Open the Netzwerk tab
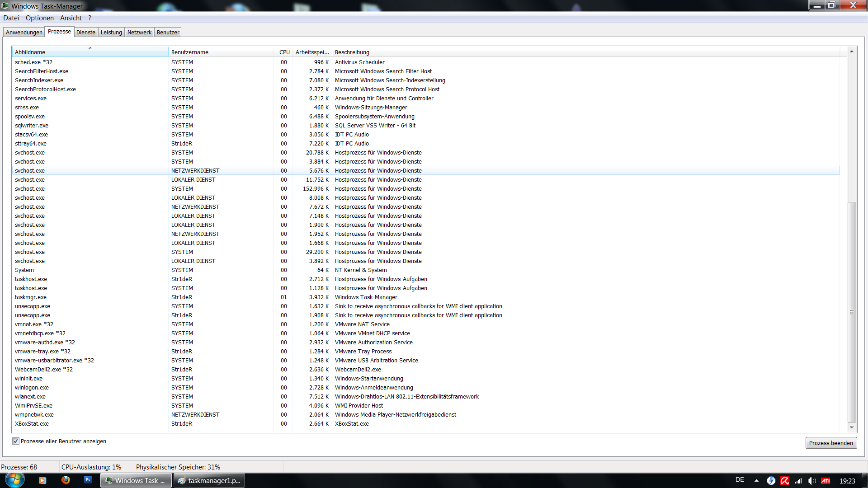This screenshot has width=868, height=488. pyautogui.click(x=139, y=33)
